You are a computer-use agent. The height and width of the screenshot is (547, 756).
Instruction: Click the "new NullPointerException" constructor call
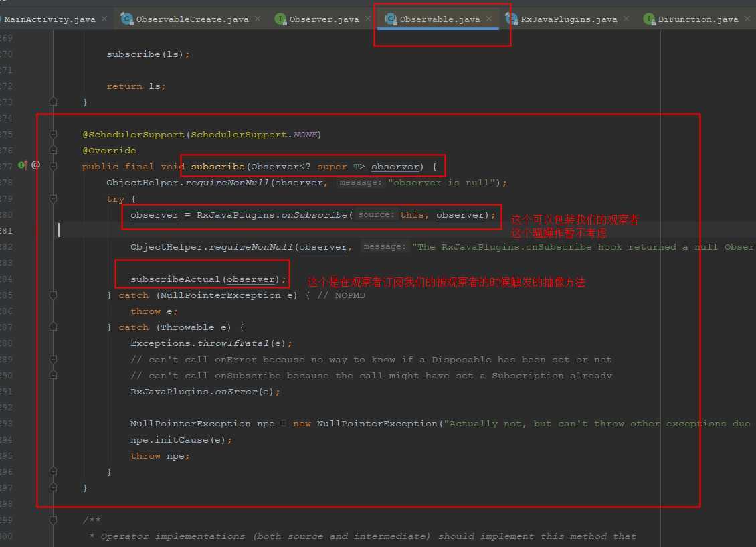point(365,424)
